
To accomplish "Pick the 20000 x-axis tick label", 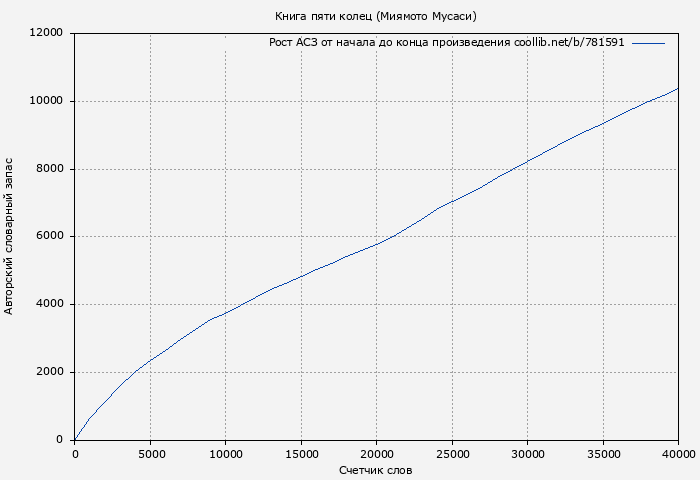I will (376, 453).
